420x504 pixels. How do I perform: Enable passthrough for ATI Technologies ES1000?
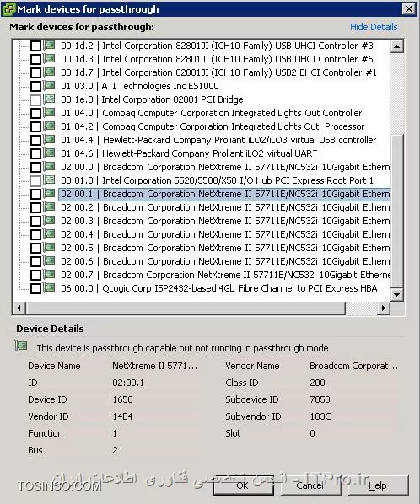(35, 87)
